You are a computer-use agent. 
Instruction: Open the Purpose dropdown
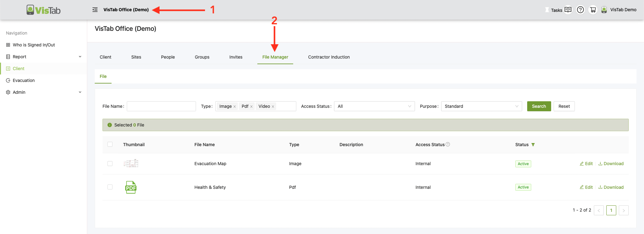coord(481,106)
